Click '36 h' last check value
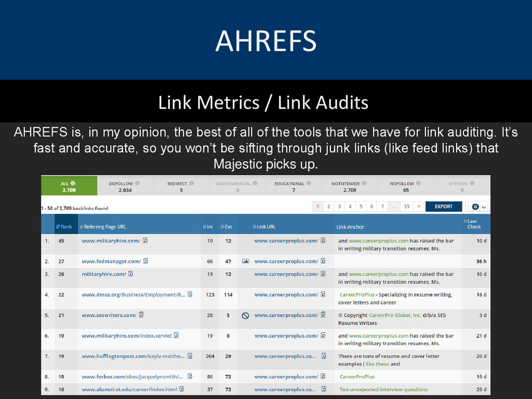532x399 pixels. coord(481,261)
